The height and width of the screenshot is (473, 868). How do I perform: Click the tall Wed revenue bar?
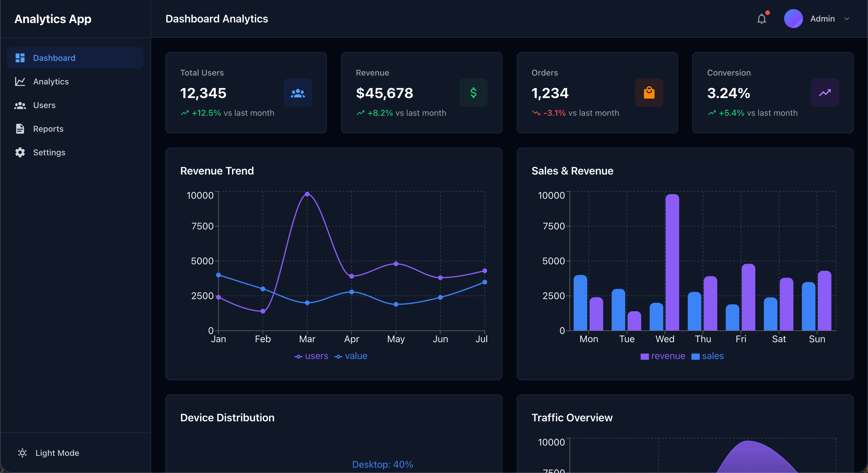pyautogui.click(x=672, y=262)
